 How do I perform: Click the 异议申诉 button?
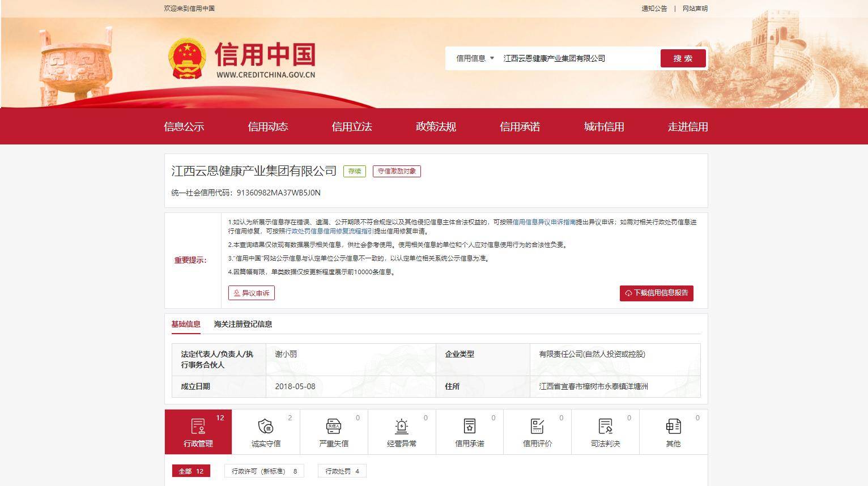pos(252,293)
